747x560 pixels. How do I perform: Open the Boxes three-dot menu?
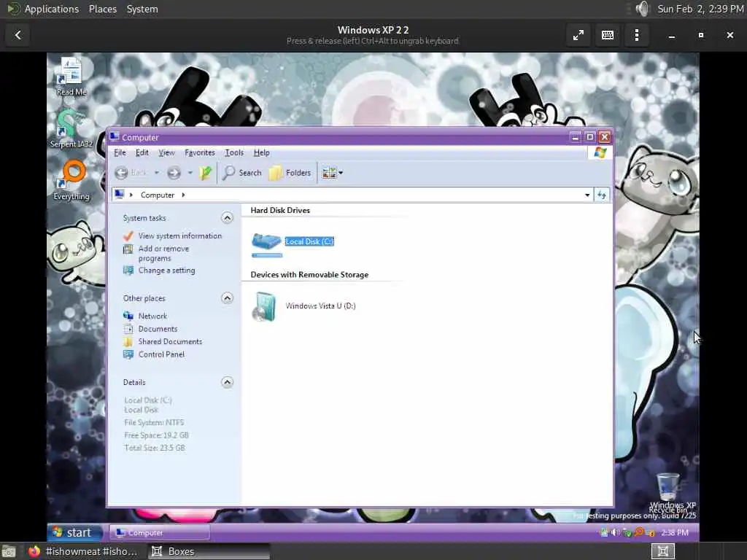[637, 35]
